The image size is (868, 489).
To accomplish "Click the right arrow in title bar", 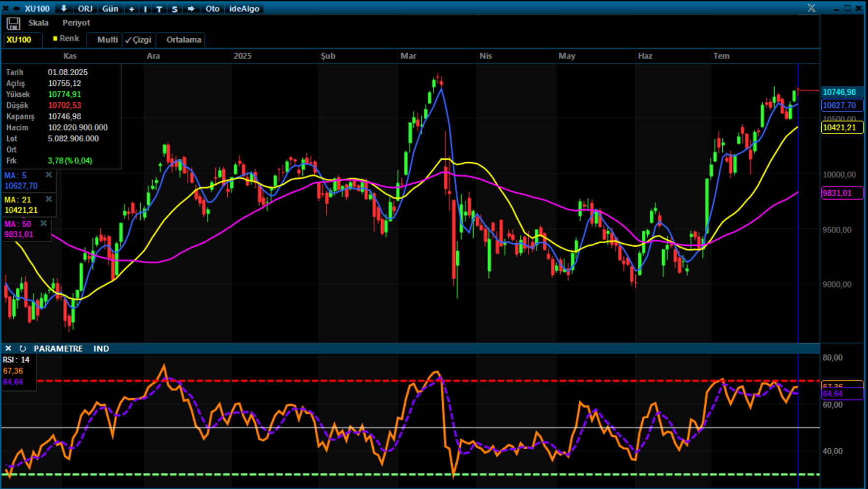I will pyautogui.click(x=191, y=9).
